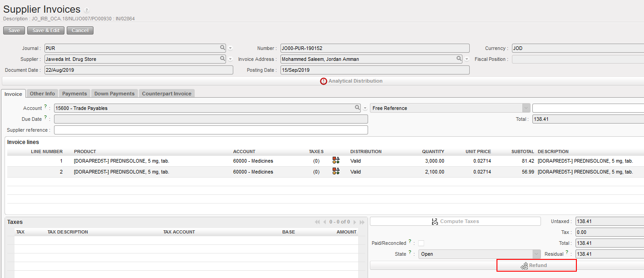Viewport: 644px width, 278px height.
Task: Open distribution icon for invoice line 2
Action: pos(336,171)
